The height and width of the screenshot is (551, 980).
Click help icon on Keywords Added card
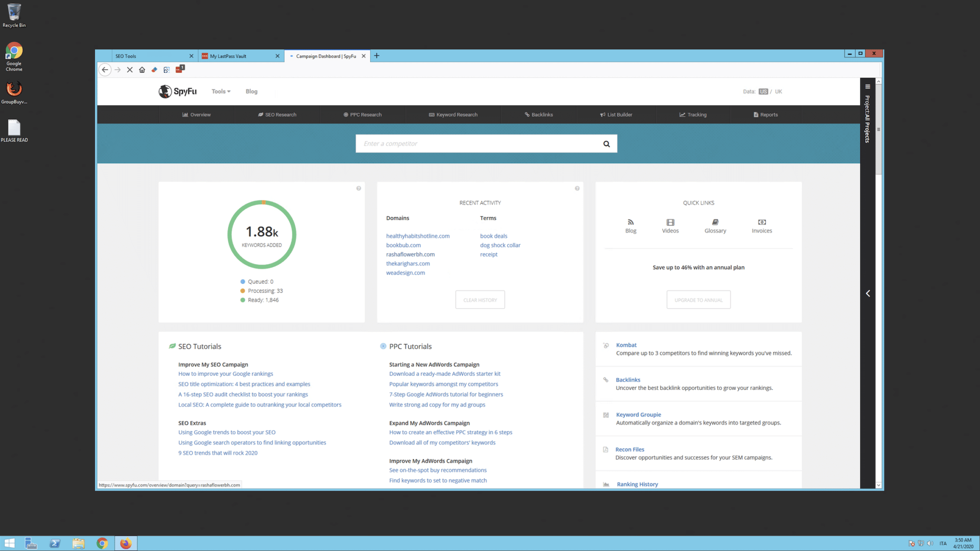point(358,188)
